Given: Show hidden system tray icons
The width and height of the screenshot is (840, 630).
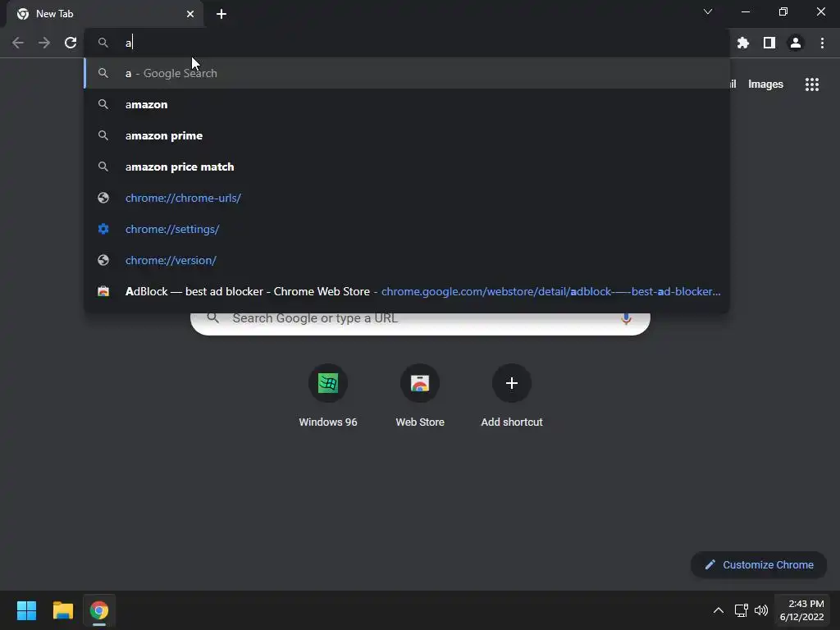Looking at the screenshot, I should pyautogui.click(x=719, y=610).
